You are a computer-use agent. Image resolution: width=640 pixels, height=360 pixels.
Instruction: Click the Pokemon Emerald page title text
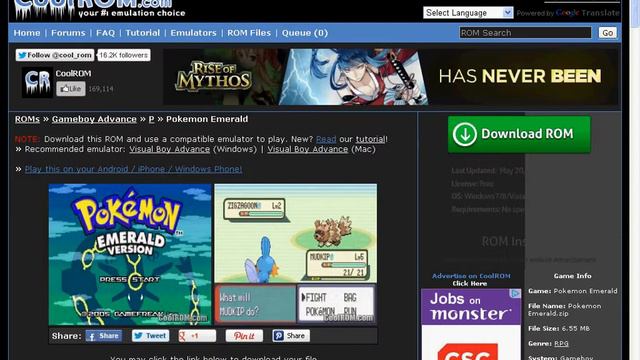click(x=207, y=119)
